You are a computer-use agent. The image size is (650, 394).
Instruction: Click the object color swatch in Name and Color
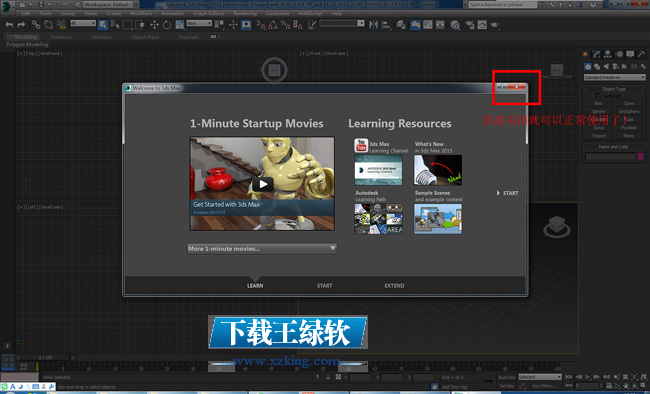[x=640, y=156]
